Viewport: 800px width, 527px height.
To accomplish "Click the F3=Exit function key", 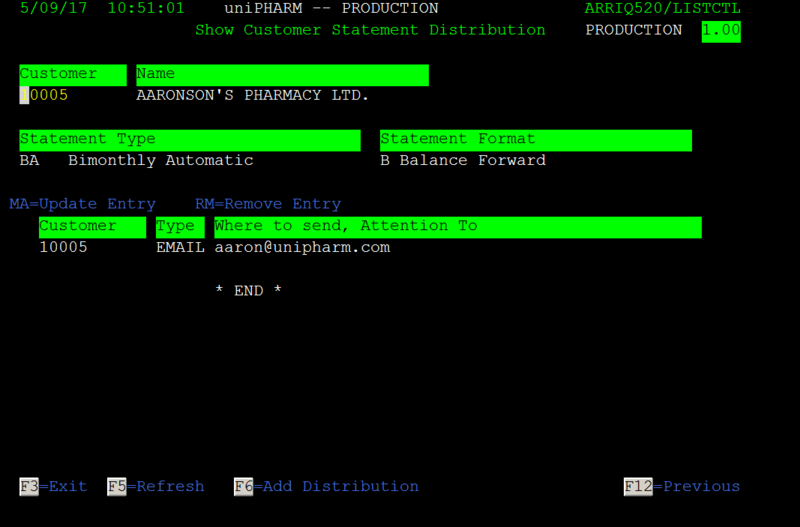I will [53, 486].
